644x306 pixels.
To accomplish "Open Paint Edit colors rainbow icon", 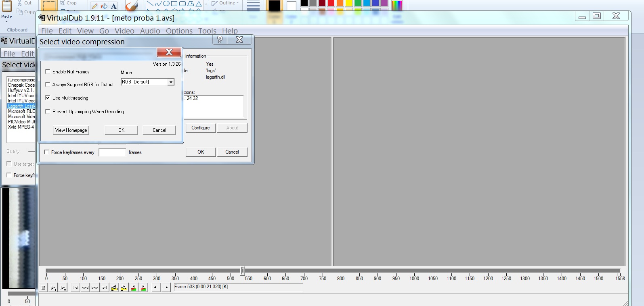I will [397, 6].
